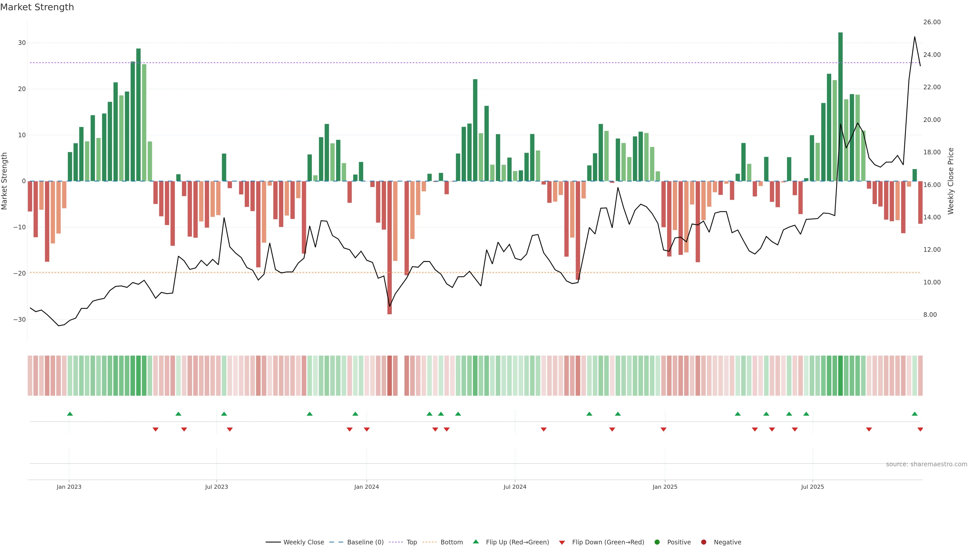980x551 pixels.
Task: Click the Negative red circle legend icon
Action: 703,542
